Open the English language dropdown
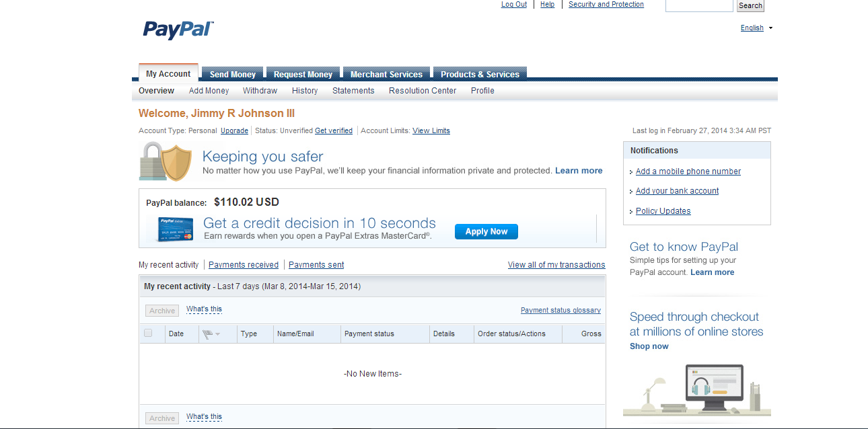This screenshot has height=429, width=868. 756,28
